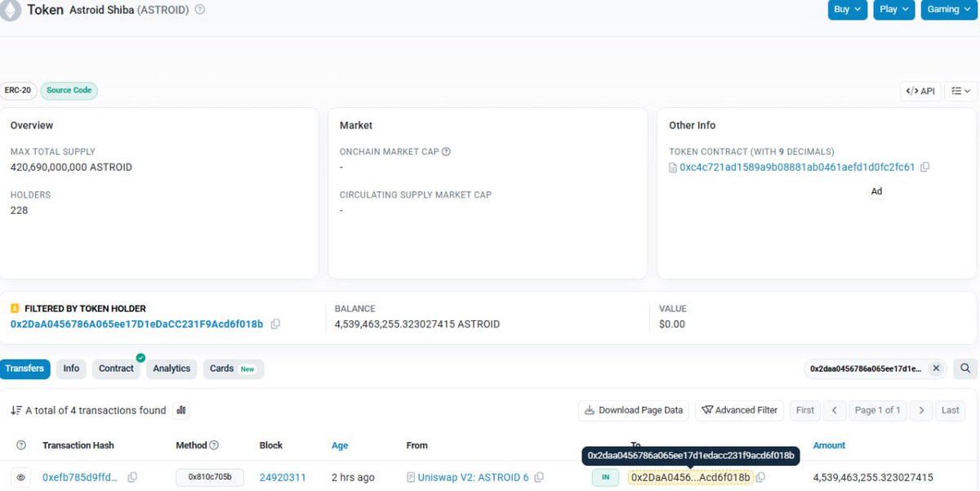The image size is (980, 491).
Task: Open Uniswap V2: ASTROID 6 sender link
Action: click(x=473, y=477)
